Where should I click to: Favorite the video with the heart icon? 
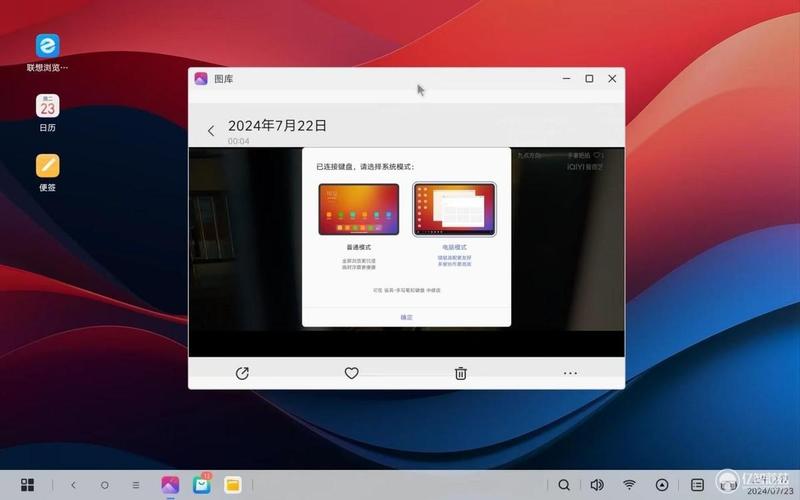352,373
